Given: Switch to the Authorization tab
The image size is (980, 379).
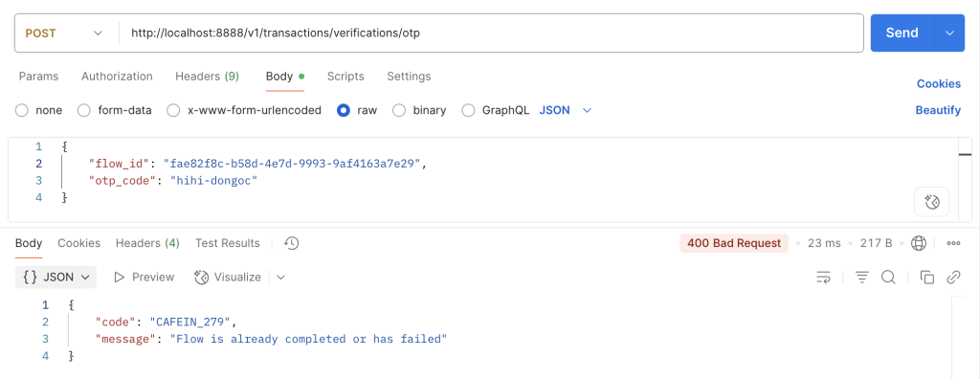Looking at the screenshot, I should [x=117, y=77].
